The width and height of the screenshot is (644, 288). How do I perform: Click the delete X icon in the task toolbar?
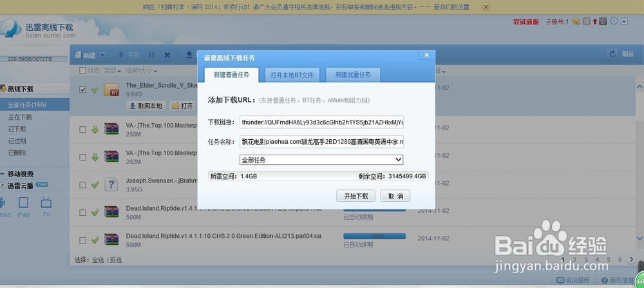click(167, 55)
